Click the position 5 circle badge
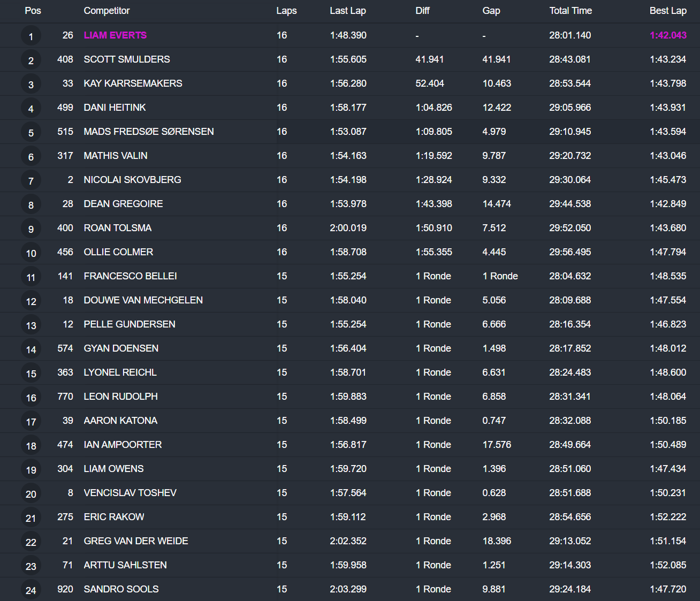 (x=31, y=133)
